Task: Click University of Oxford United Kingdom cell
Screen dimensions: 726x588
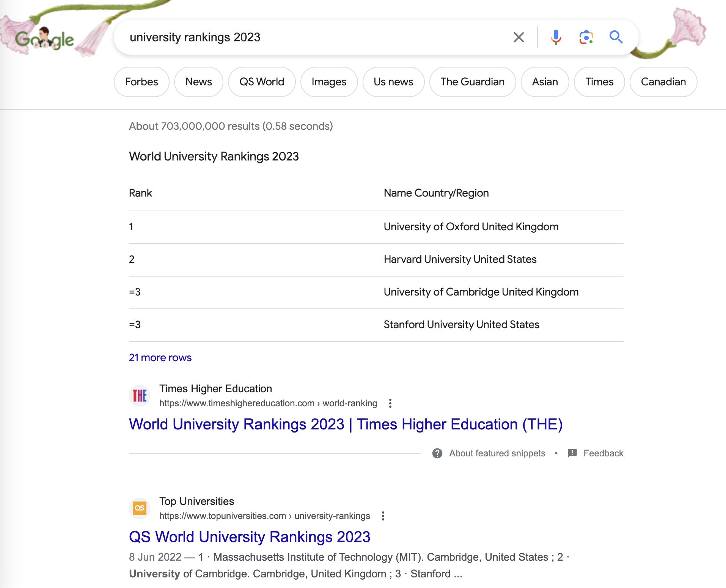Action: [471, 227]
